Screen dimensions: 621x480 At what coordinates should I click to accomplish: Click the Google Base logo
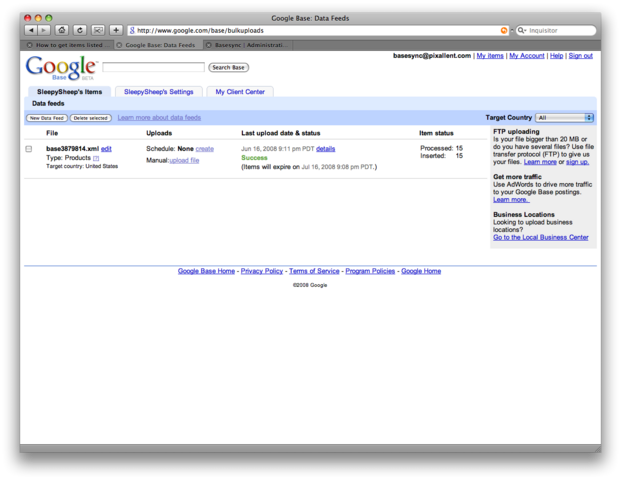pyautogui.click(x=61, y=68)
